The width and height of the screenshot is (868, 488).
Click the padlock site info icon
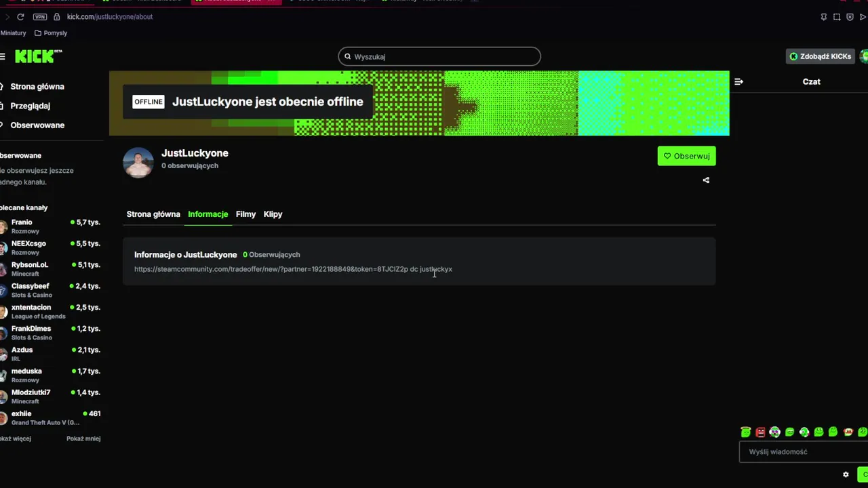(x=56, y=17)
